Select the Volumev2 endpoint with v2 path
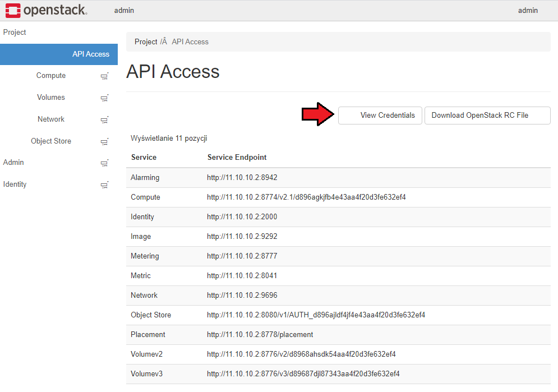 (301, 354)
